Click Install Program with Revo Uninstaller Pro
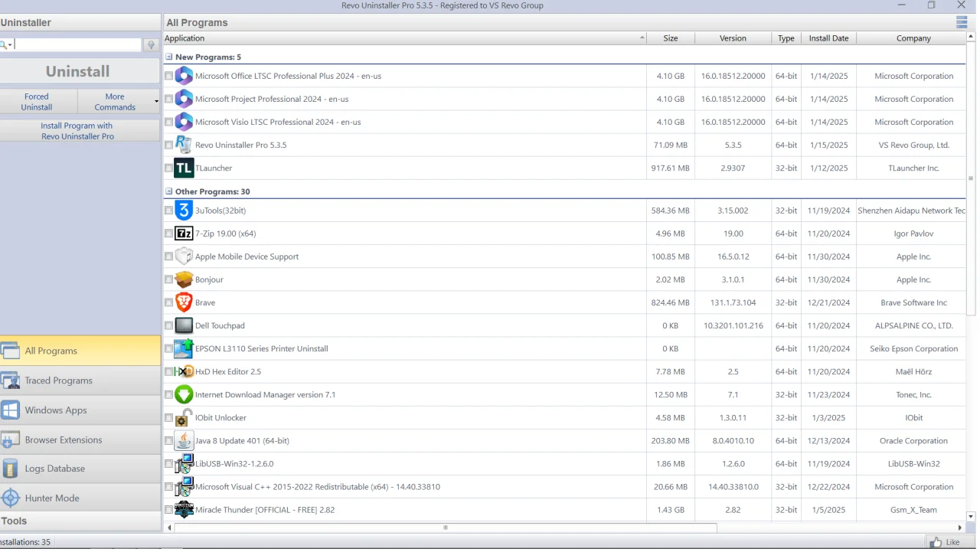The image size is (980, 552). click(x=80, y=130)
